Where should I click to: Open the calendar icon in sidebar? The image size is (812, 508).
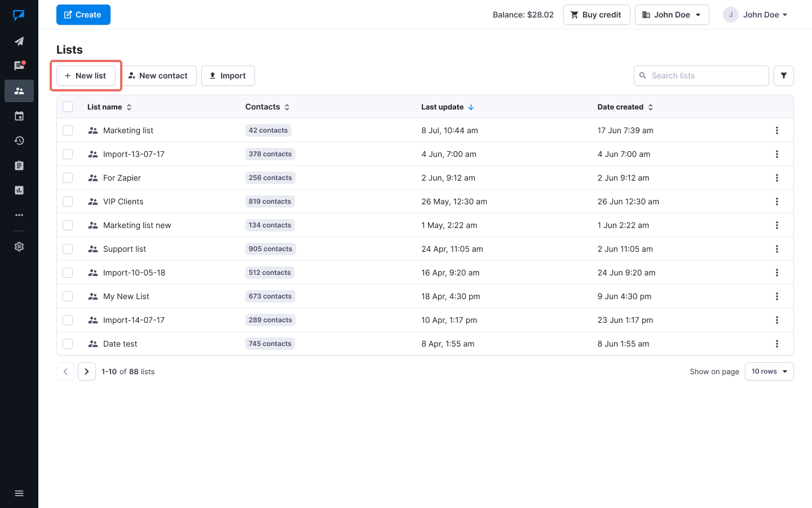(19, 116)
